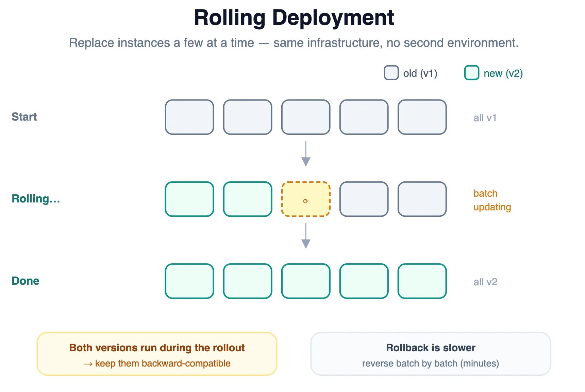Select the 'new (v2)' legend label

coord(503,73)
